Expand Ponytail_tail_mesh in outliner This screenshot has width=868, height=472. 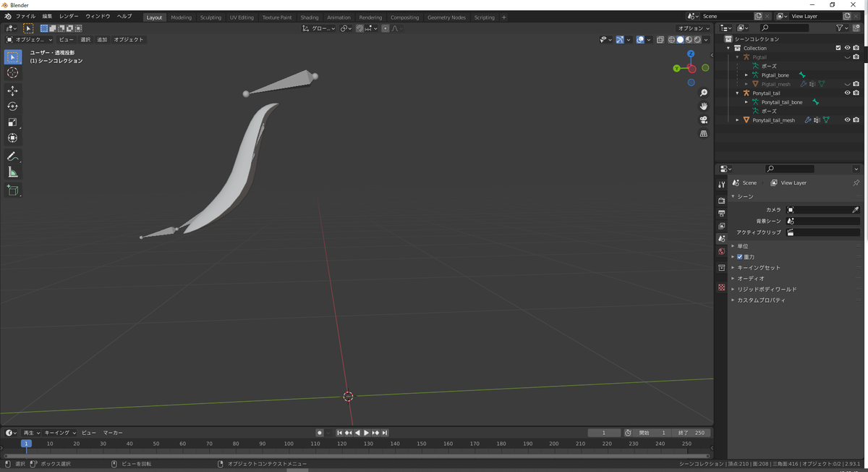pos(738,120)
